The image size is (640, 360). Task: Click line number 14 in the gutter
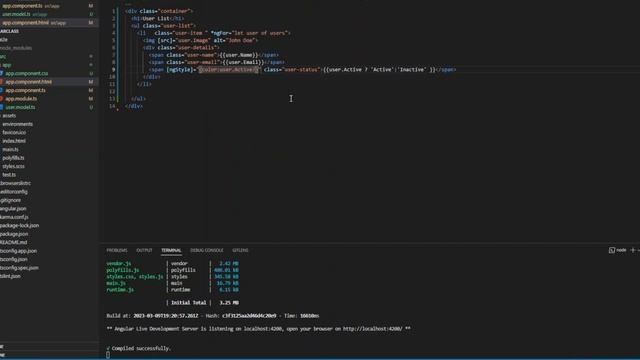click(x=112, y=106)
